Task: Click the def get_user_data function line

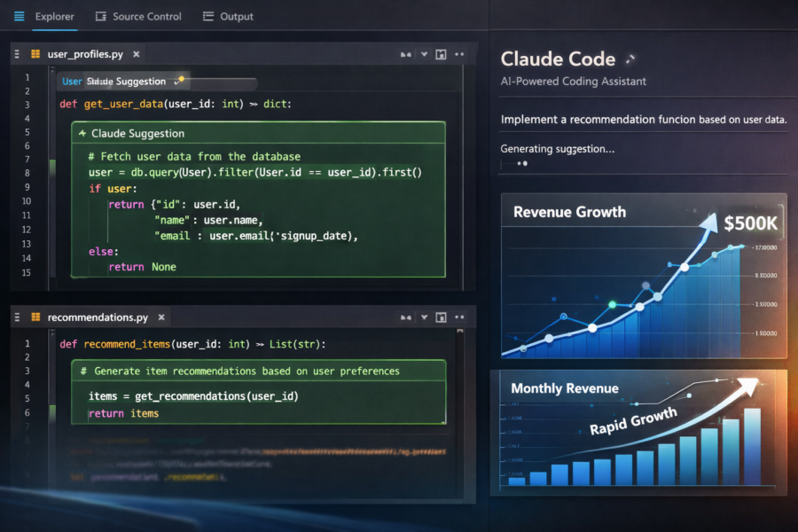Action: (x=176, y=104)
